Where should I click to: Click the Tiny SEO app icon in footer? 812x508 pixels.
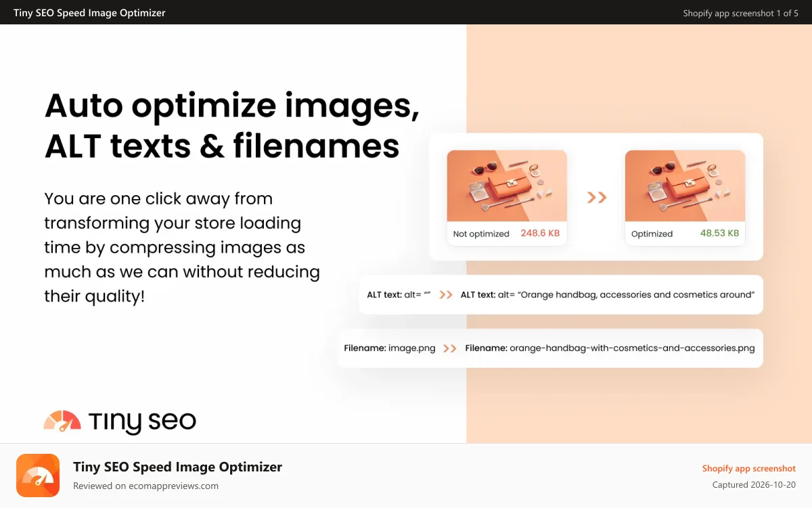pos(38,475)
